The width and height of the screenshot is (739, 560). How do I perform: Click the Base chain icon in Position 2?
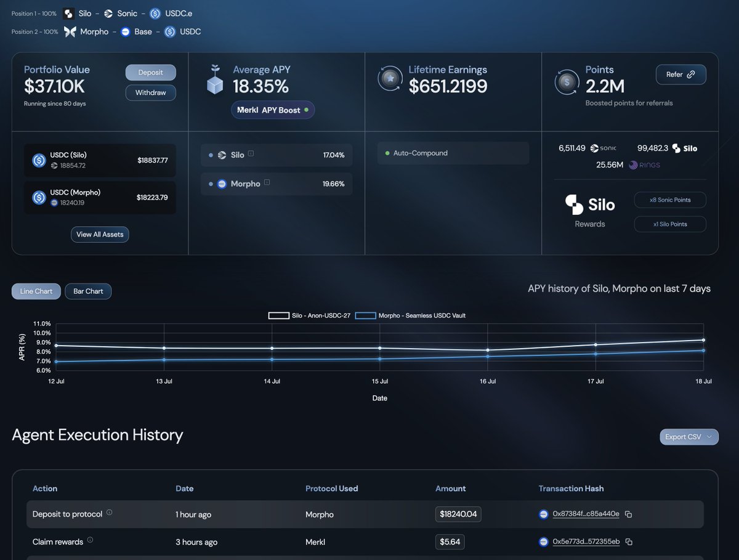(x=125, y=31)
